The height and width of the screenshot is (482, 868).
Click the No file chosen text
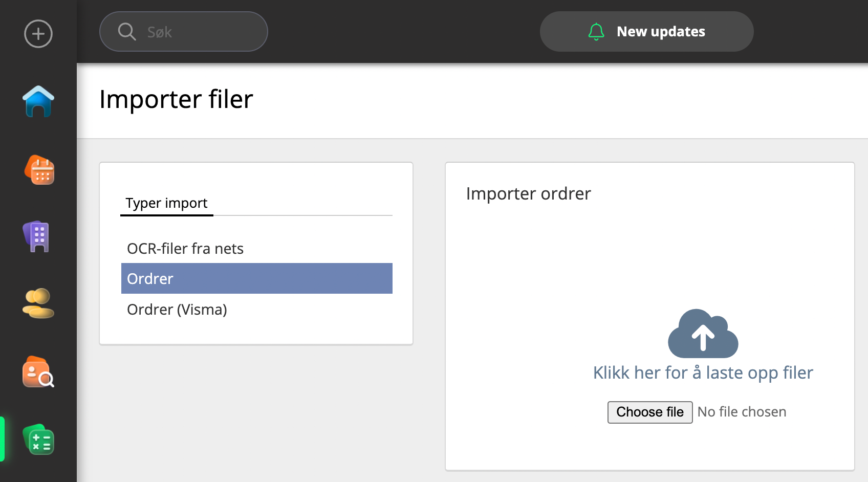[x=742, y=412]
